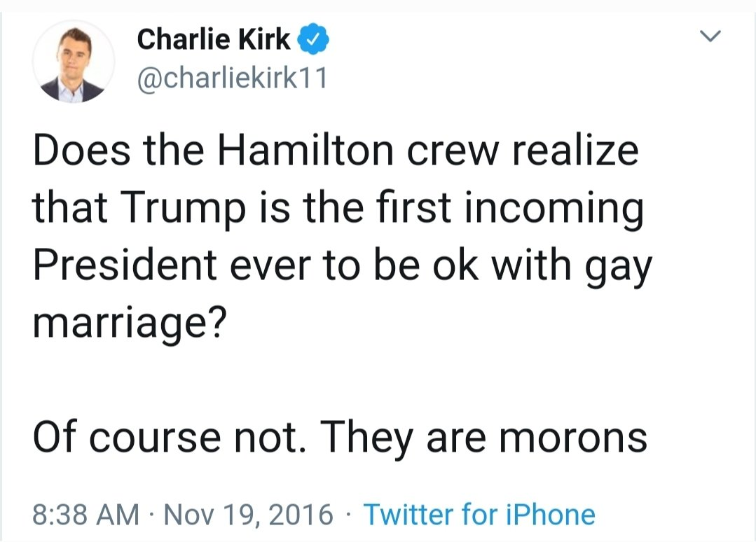This screenshot has height=542, width=756.
Task: Open the tweet options chevron menu
Action: [710, 37]
